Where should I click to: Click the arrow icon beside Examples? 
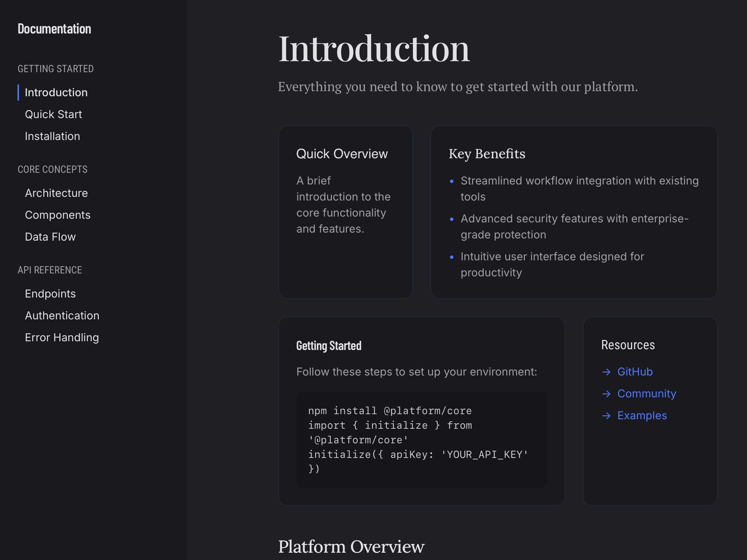coord(607,415)
